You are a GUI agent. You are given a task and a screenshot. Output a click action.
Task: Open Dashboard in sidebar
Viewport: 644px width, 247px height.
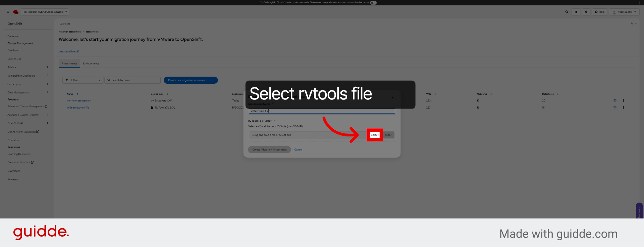click(x=14, y=50)
